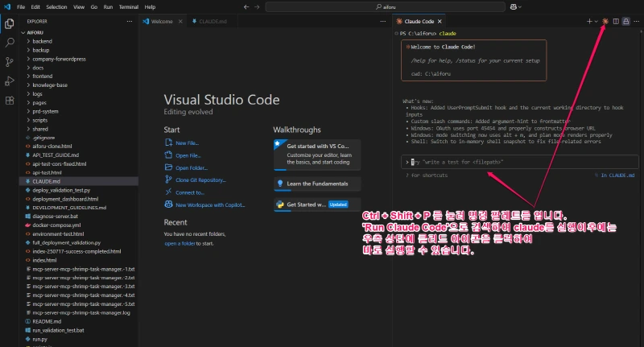The image size is (644, 347).
Task: Select the Claude Code tab
Action: pyautogui.click(x=419, y=22)
